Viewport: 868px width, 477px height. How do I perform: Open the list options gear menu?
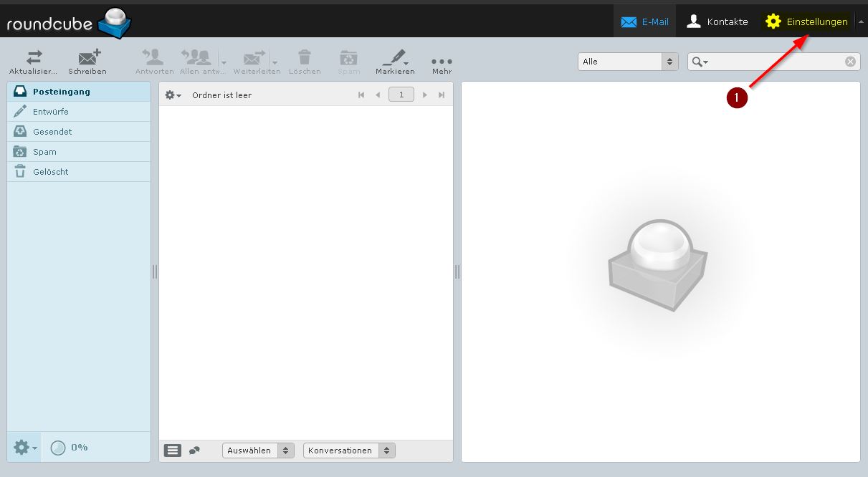(173, 95)
